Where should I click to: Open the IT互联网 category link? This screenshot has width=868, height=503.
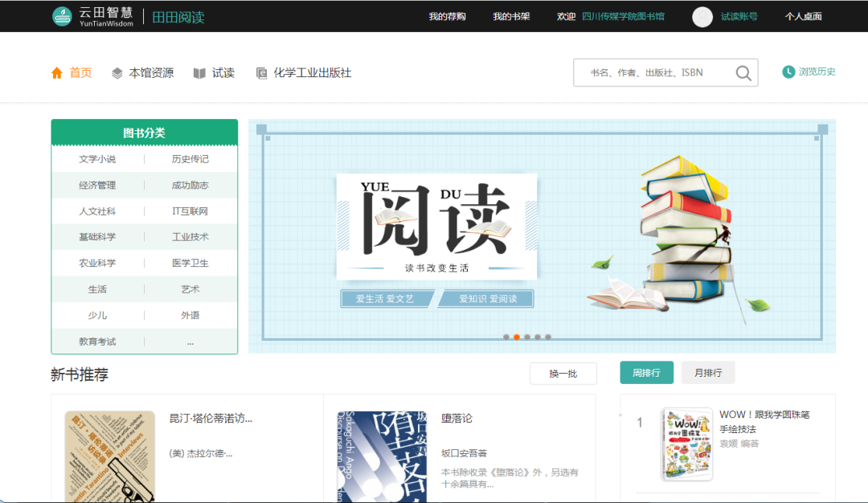pyautogui.click(x=190, y=211)
